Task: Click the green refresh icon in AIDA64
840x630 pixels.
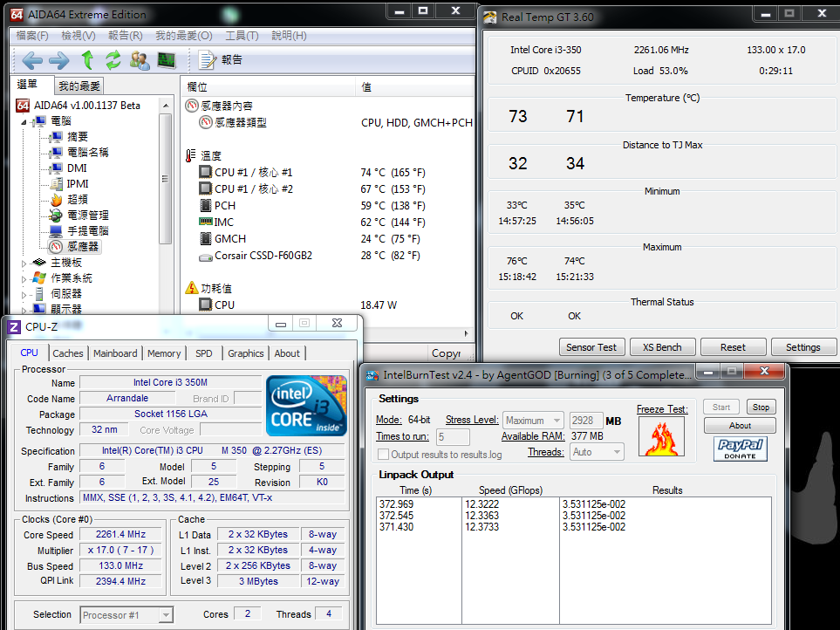Action: tap(113, 60)
